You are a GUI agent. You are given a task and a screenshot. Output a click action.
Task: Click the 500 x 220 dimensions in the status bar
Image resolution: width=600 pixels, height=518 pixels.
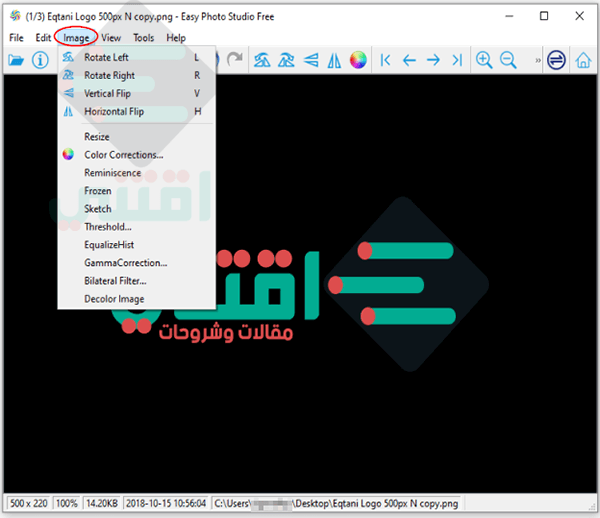(x=29, y=503)
